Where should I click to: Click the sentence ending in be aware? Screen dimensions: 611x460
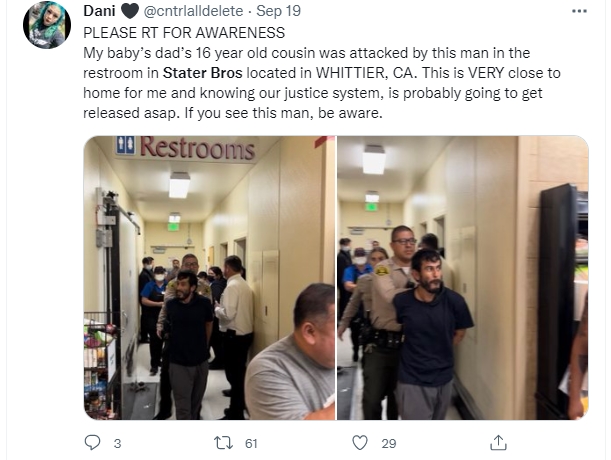point(284,113)
